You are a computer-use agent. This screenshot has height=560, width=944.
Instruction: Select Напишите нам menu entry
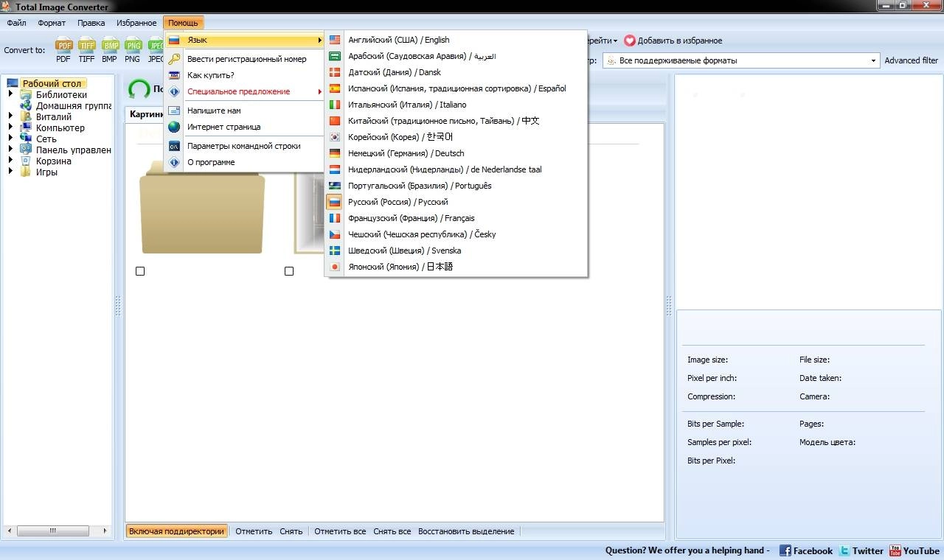[x=245, y=111]
